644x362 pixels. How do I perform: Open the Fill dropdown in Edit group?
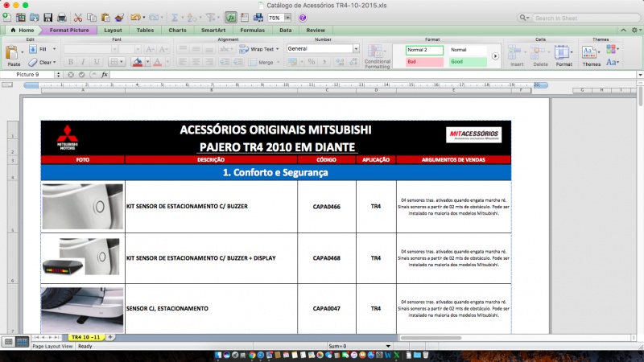pos(43,49)
